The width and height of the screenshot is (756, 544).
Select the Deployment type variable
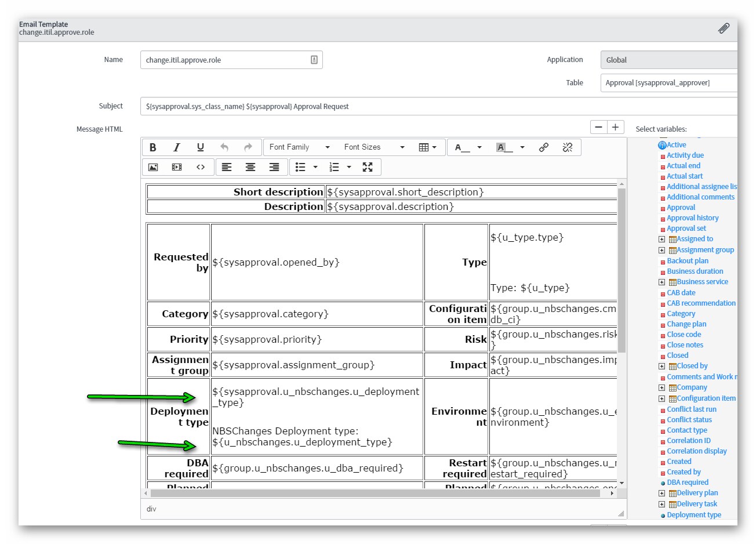coord(694,515)
